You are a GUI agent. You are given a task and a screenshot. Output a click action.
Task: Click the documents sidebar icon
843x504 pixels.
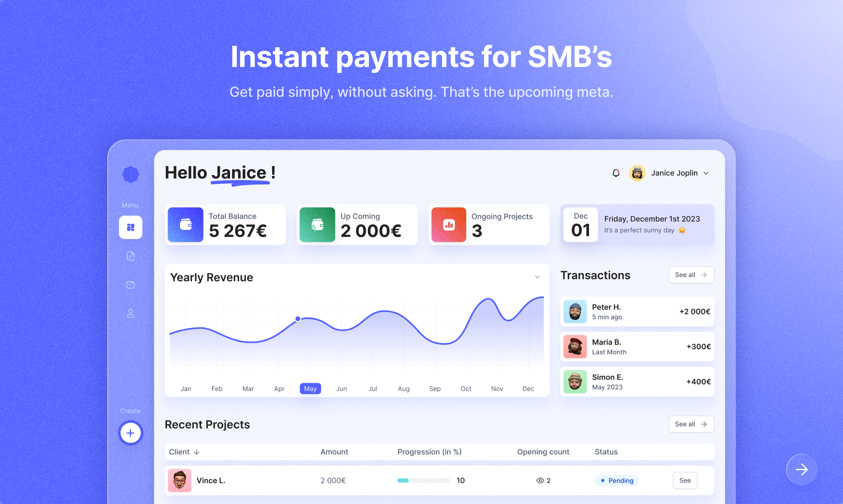pyautogui.click(x=131, y=255)
